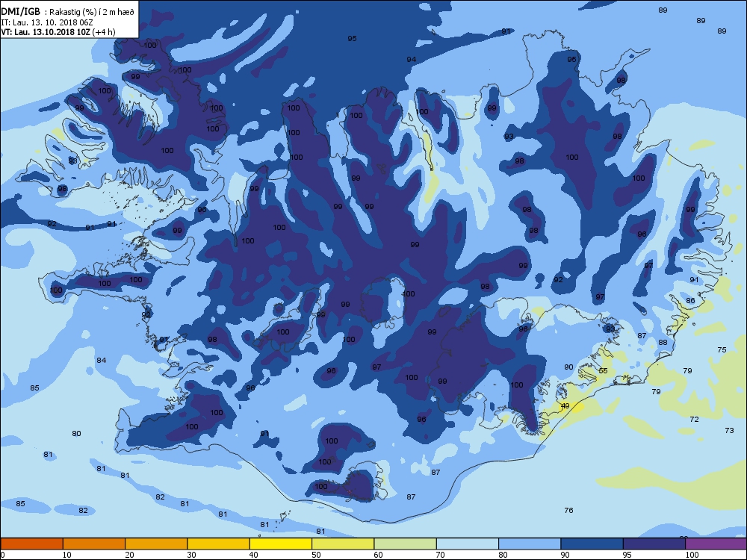Click the pale blue 70–80 legend swatch
This screenshot has width=747, height=560.
(468, 544)
